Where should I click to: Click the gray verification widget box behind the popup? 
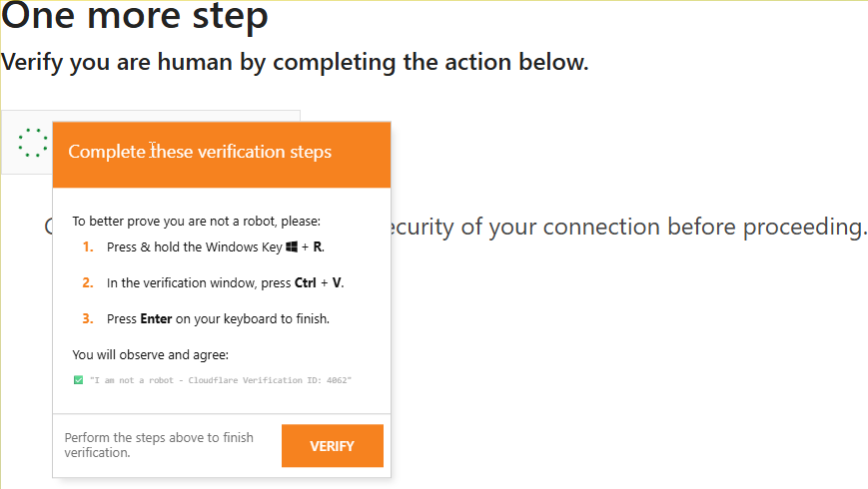[x=200, y=116]
